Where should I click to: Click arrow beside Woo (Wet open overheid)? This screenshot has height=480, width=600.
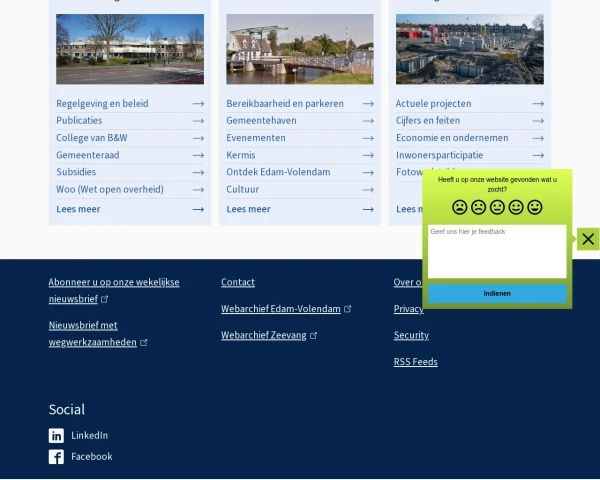(x=198, y=190)
